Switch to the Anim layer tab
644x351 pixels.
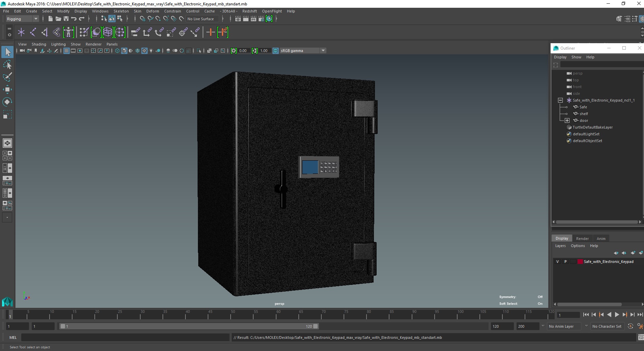pyautogui.click(x=601, y=239)
